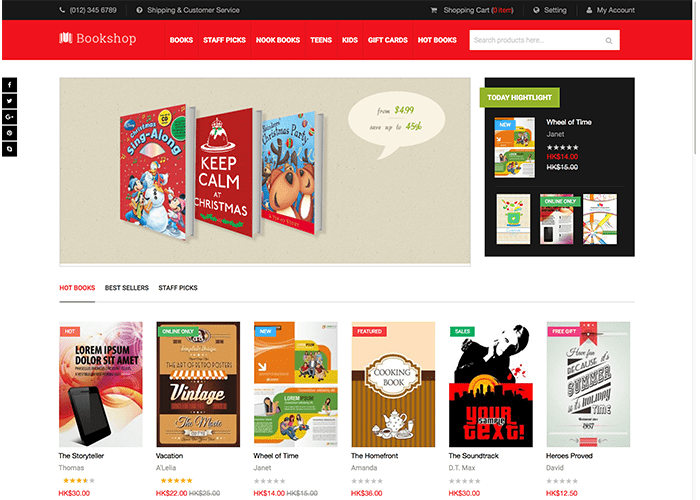Open the Gift Cards menu item
The height and width of the screenshot is (500, 700).
388,40
